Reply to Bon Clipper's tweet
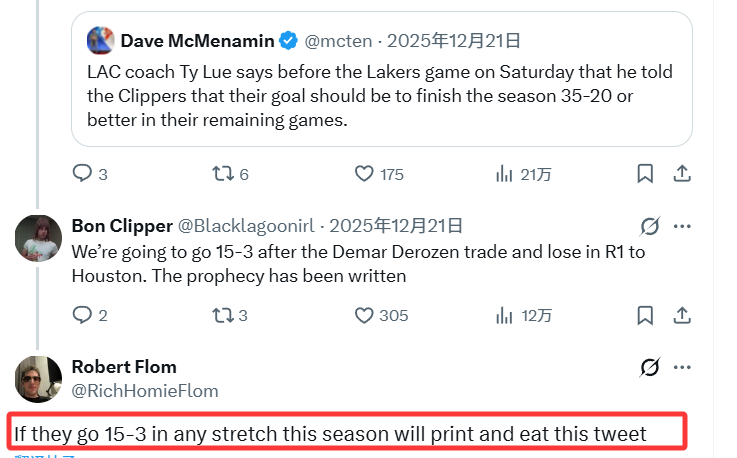The height and width of the screenshot is (458, 737). [x=82, y=315]
